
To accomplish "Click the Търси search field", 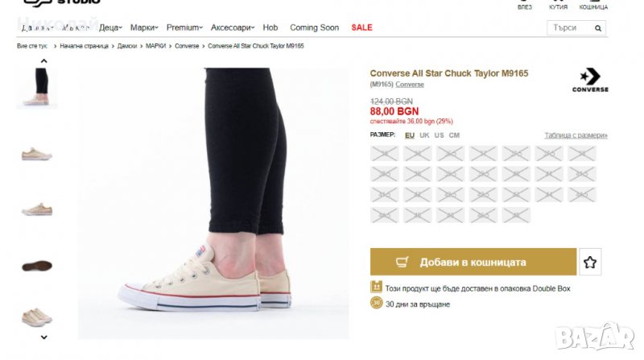I will tap(568, 27).
